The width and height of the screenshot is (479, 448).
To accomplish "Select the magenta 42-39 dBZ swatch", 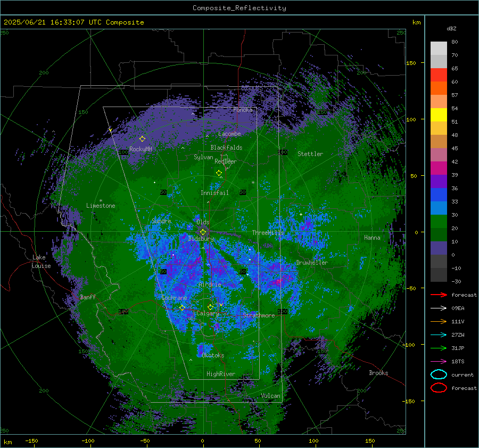I will (x=439, y=168).
